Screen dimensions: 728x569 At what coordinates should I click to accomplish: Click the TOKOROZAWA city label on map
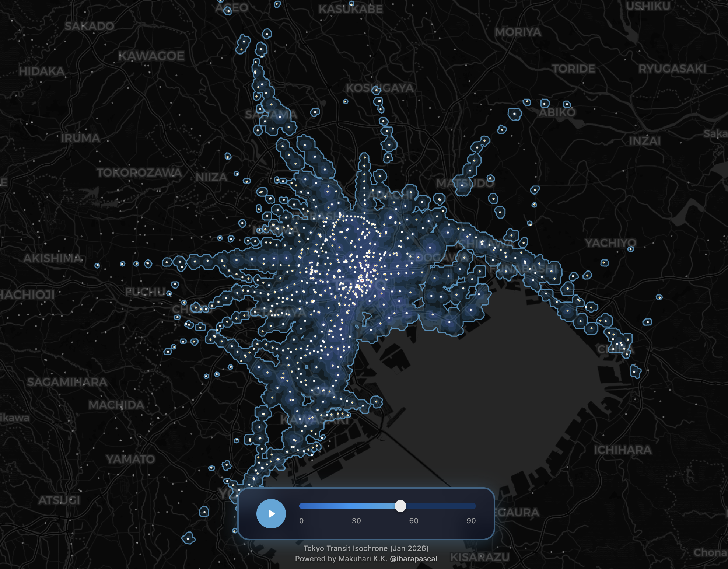tap(139, 172)
